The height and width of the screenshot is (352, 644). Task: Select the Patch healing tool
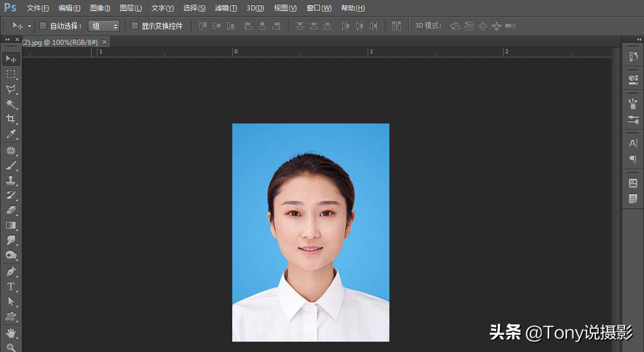11,150
